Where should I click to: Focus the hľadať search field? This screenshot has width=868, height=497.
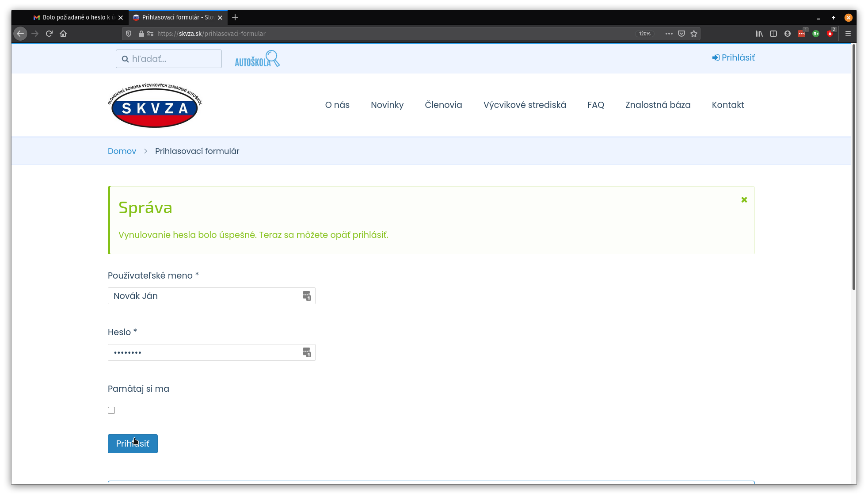point(173,59)
